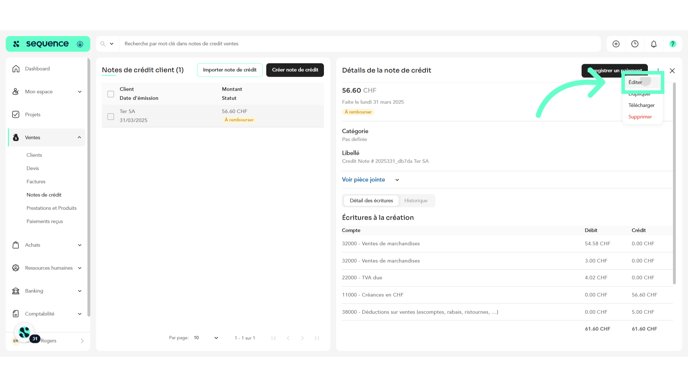This screenshot has height=387, width=688.
Task: Click the green help question icon
Action: coord(673,44)
